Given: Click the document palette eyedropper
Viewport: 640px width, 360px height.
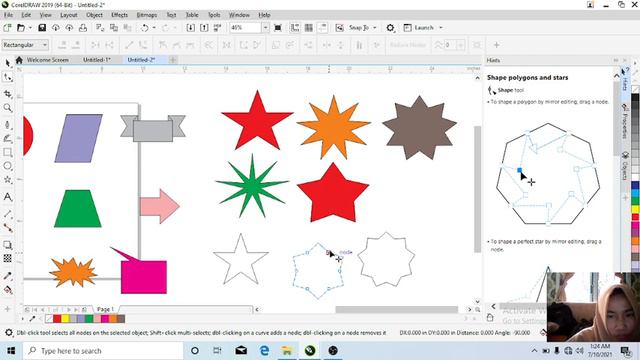Looking at the screenshot, I should coord(32,318).
